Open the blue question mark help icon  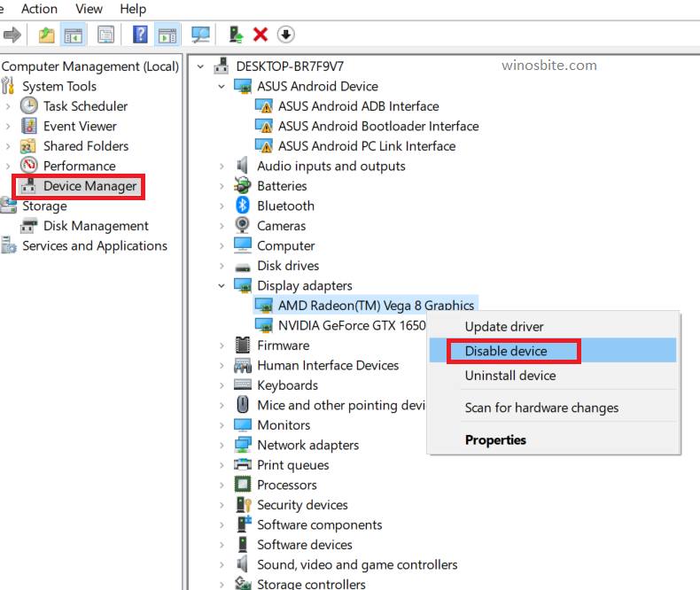click(140, 35)
